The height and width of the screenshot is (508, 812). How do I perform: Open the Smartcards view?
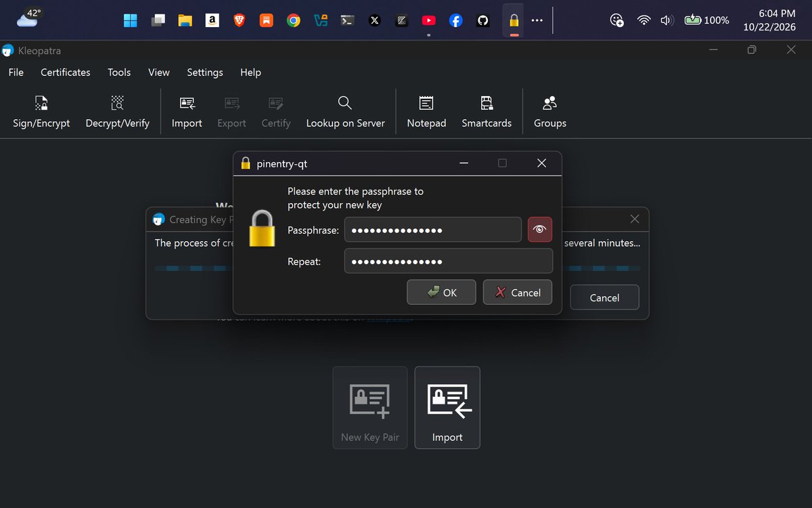pyautogui.click(x=487, y=112)
